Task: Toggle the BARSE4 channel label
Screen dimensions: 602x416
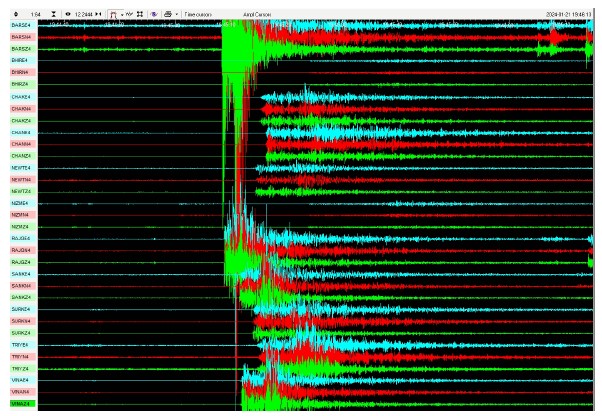Action: tap(20, 25)
